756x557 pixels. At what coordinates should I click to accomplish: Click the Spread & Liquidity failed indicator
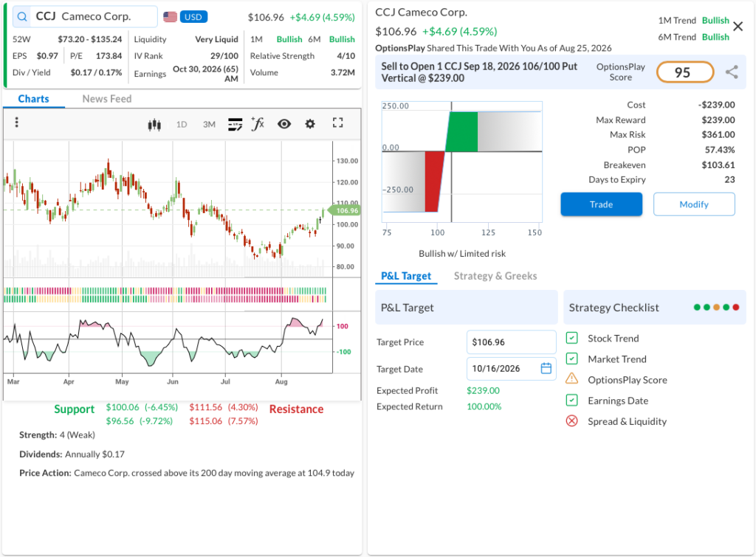pos(572,421)
